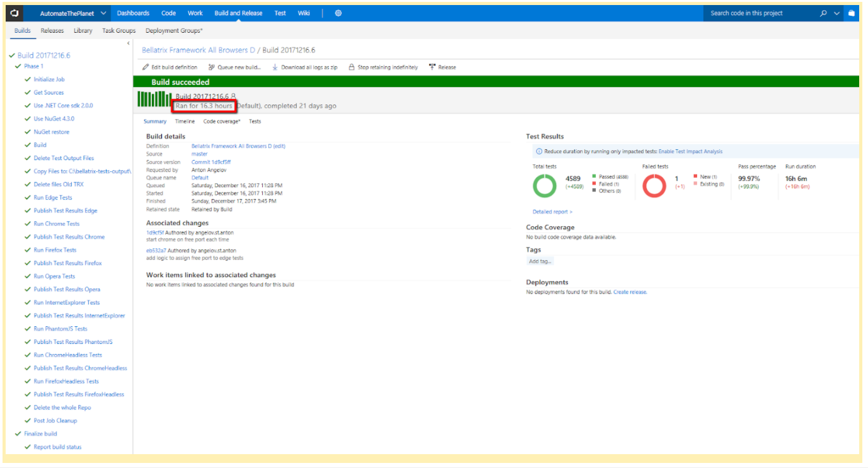The width and height of the screenshot is (868, 468).
Task: Click the Queue new build icon
Action: coord(212,67)
